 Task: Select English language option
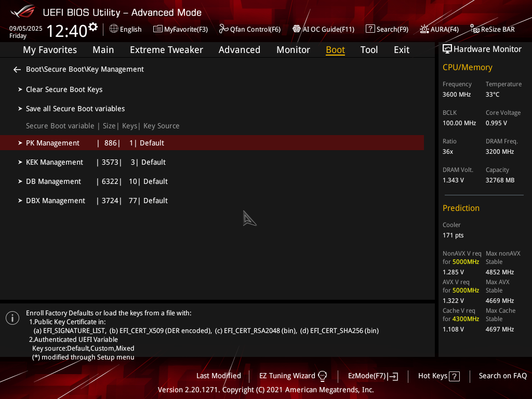pos(130,29)
